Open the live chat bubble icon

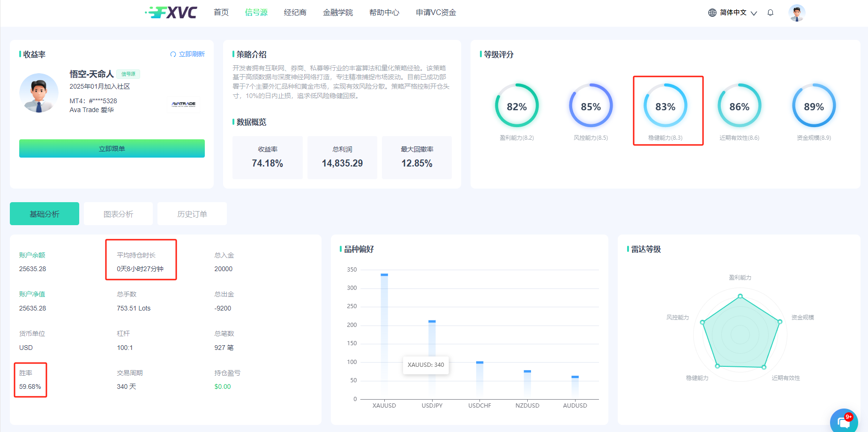[844, 422]
